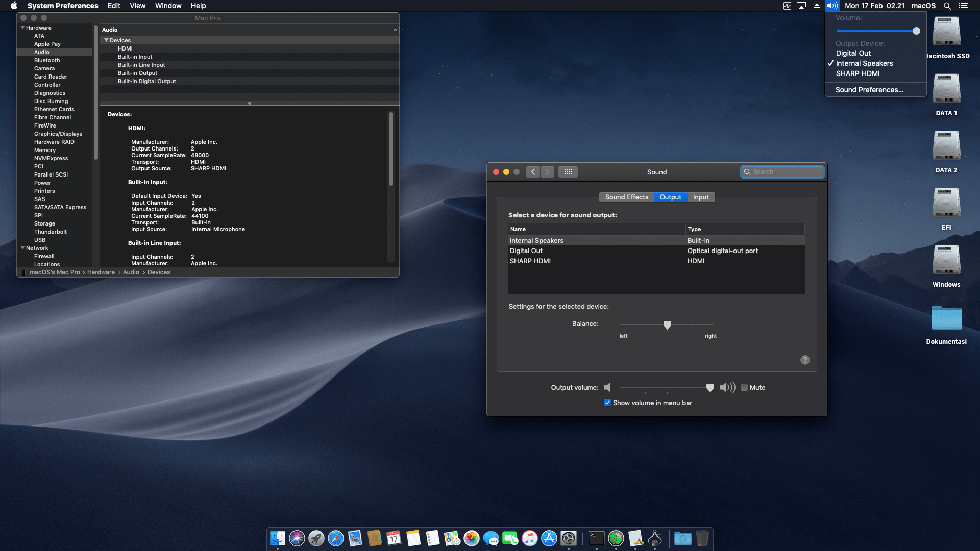Open Calendar icon showing 17

click(394, 538)
